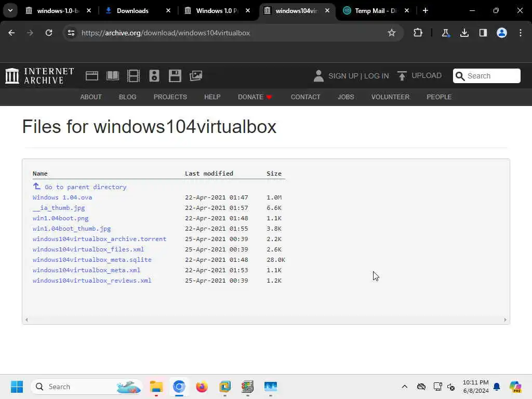Go back to the previous page

coord(11,33)
